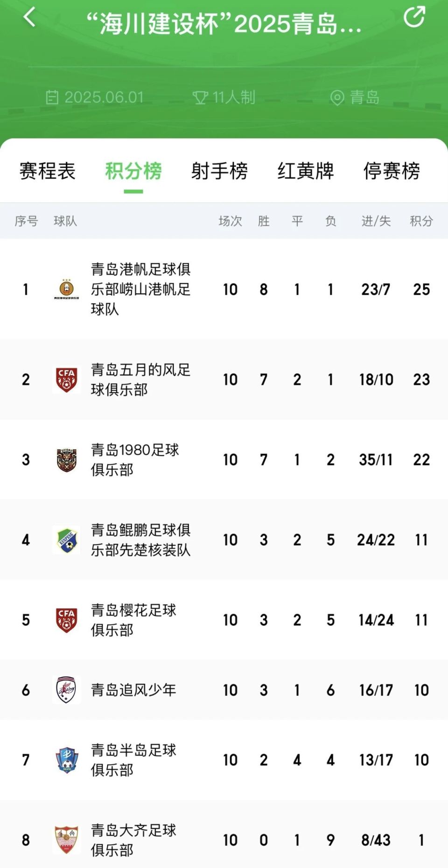The image size is (448, 868).
Task: Open 青岛大齐足球俱乐部 team crest
Action: [66, 840]
